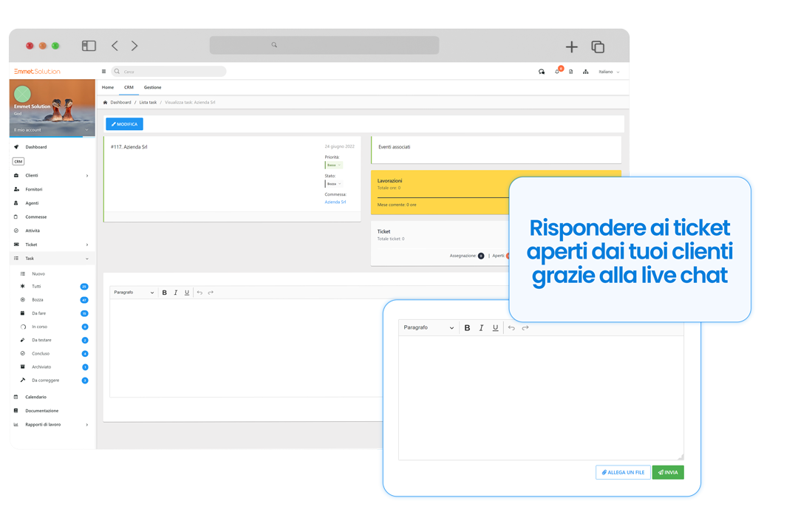798x532 pixels.
Task: Open the Home tab
Action: [108, 87]
